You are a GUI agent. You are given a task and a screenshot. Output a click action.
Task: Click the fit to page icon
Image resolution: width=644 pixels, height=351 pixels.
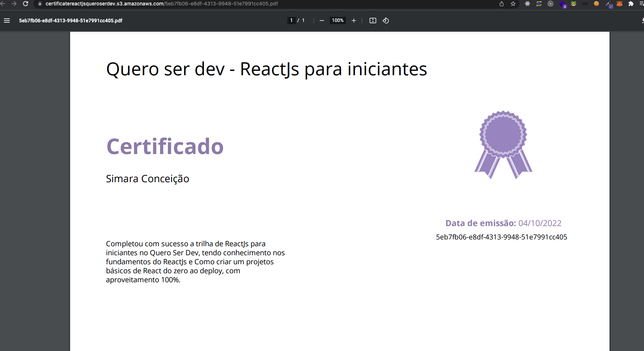point(373,21)
